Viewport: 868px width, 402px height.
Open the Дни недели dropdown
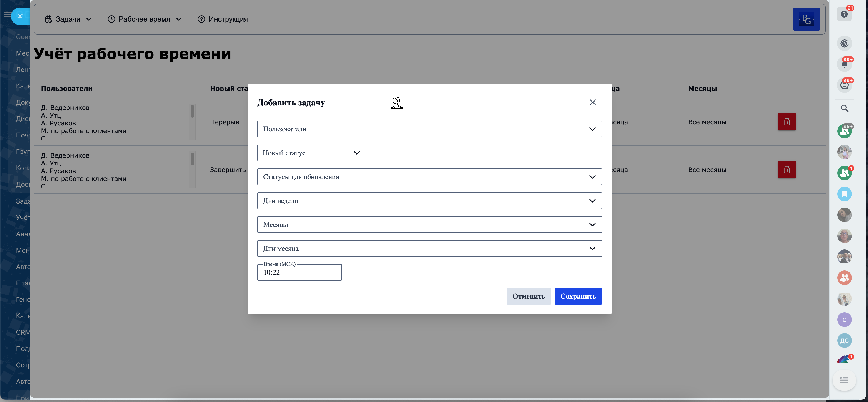click(429, 201)
